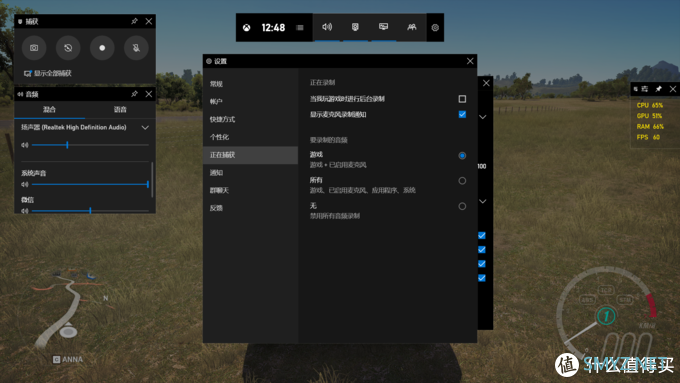This screenshot has width=680, height=383.
Task: Open the settings gear in the top bar
Action: click(x=435, y=28)
